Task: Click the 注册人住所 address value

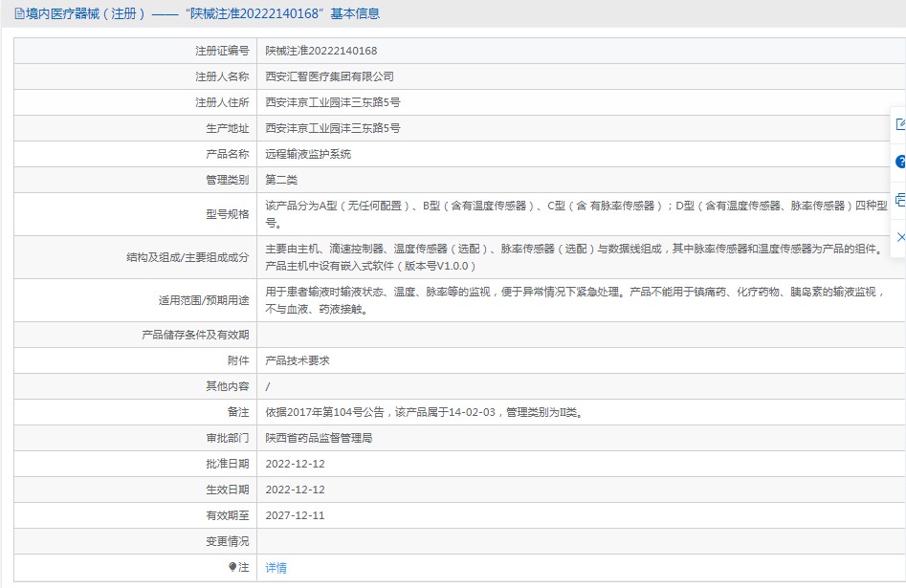Action: [332, 102]
